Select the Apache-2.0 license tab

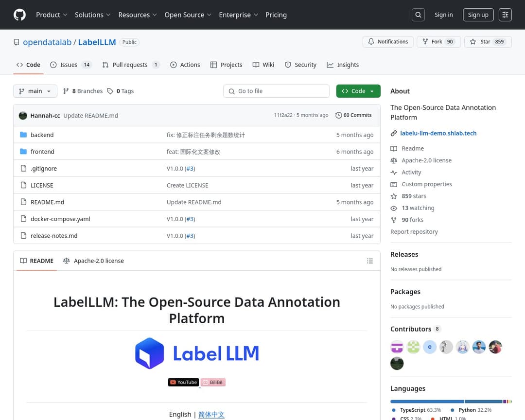tap(93, 261)
